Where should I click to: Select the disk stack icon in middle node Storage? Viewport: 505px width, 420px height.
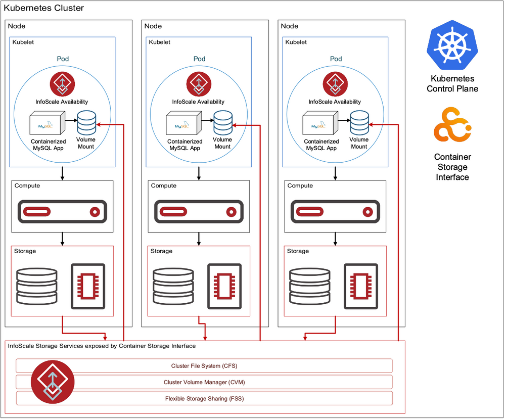pyautogui.click(x=173, y=287)
